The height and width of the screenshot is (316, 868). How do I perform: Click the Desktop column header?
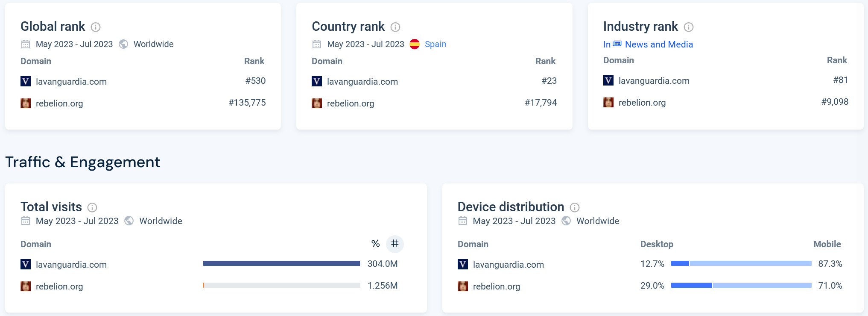(x=656, y=244)
